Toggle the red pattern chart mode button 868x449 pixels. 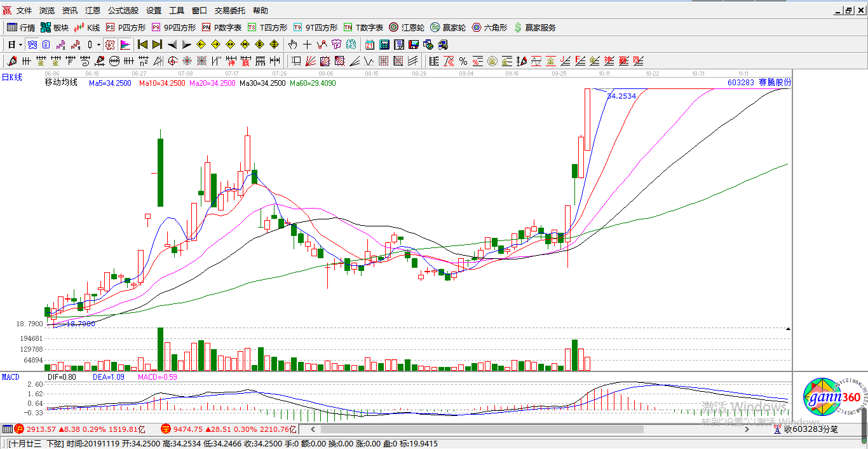coord(109,45)
